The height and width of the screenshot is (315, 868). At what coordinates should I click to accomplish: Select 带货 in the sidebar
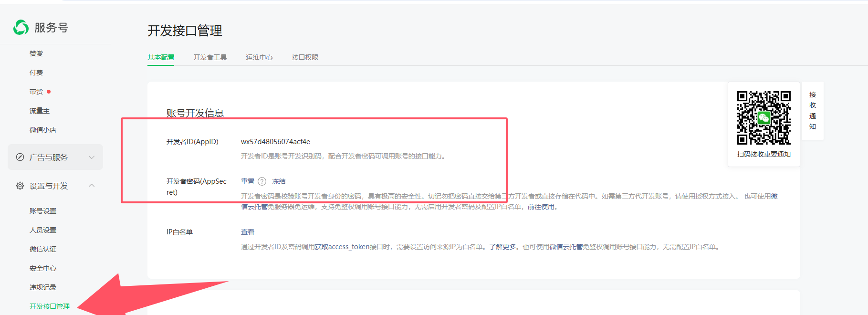click(36, 92)
